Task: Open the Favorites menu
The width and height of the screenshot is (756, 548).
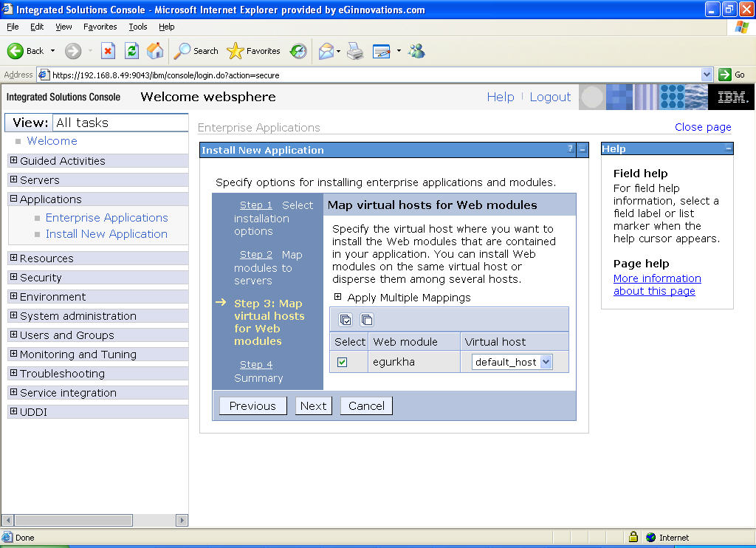Action: (x=99, y=27)
